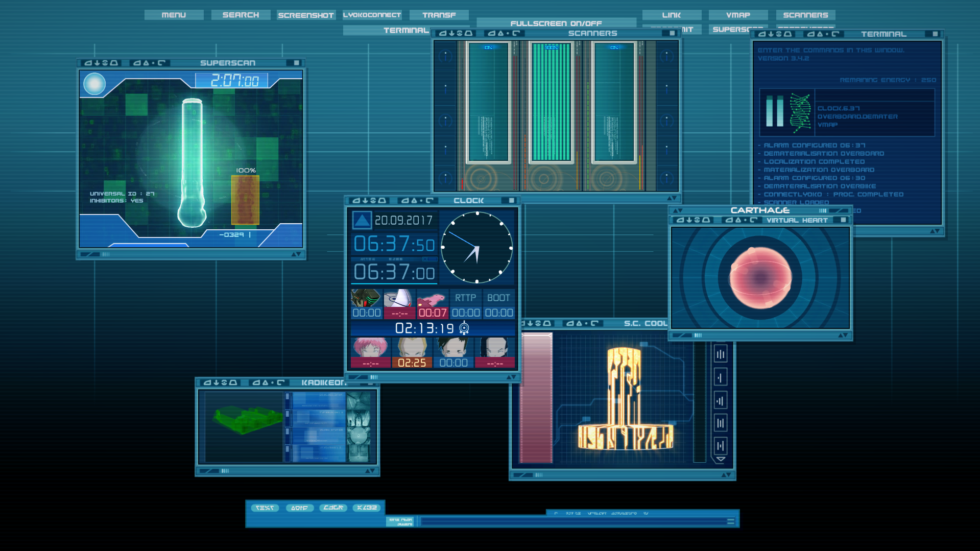
Task: Click the RTTP timer in Clock window
Action: (x=465, y=304)
